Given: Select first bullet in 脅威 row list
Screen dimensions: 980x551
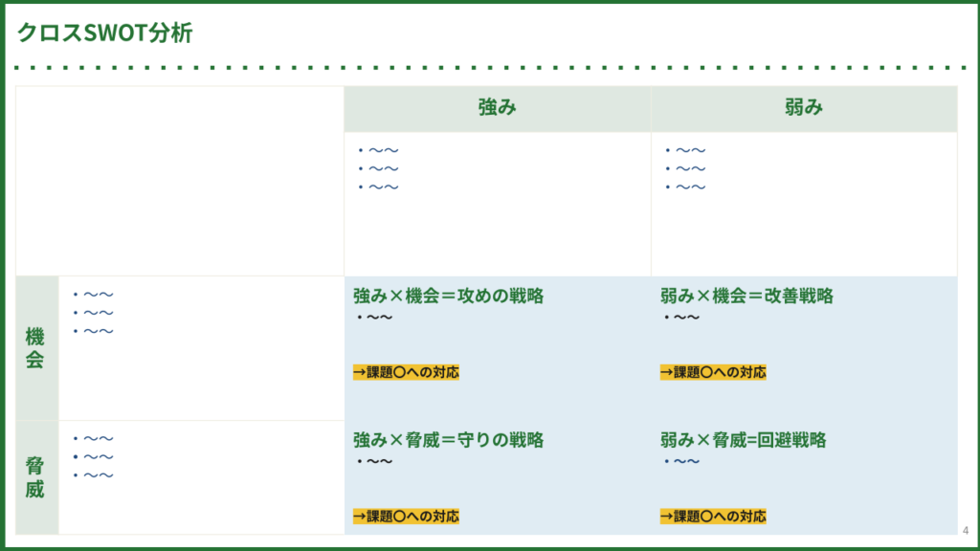Looking at the screenshot, I should click(98, 439).
